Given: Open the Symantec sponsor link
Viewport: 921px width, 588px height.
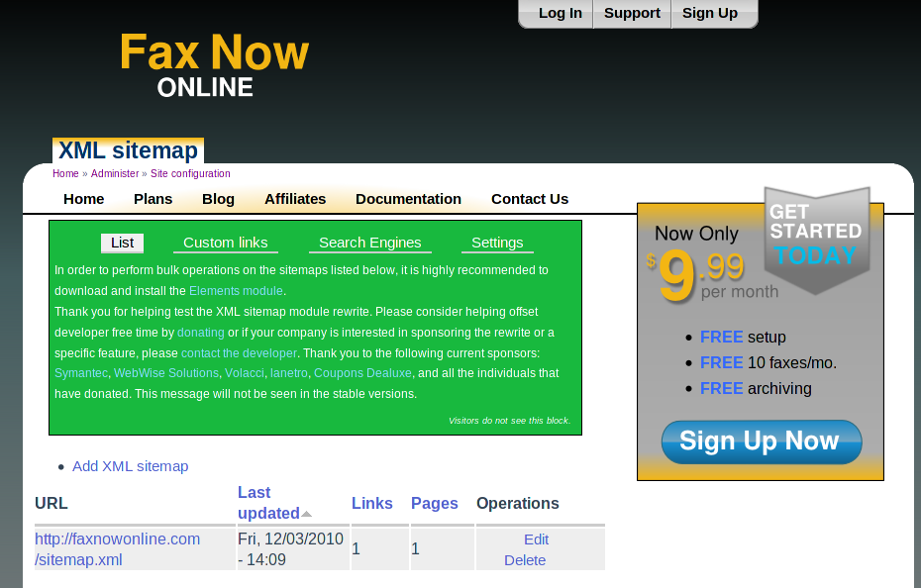Looking at the screenshot, I should point(81,373).
